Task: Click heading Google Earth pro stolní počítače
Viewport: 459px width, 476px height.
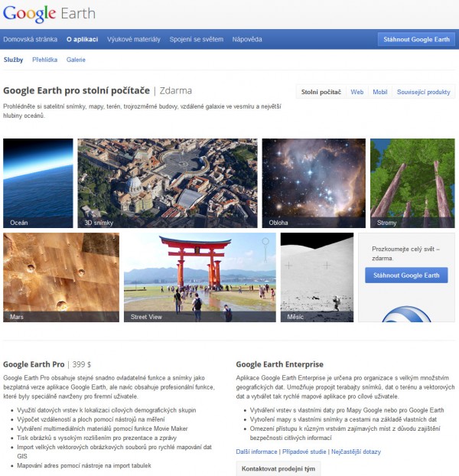Action: (x=76, y=90)
